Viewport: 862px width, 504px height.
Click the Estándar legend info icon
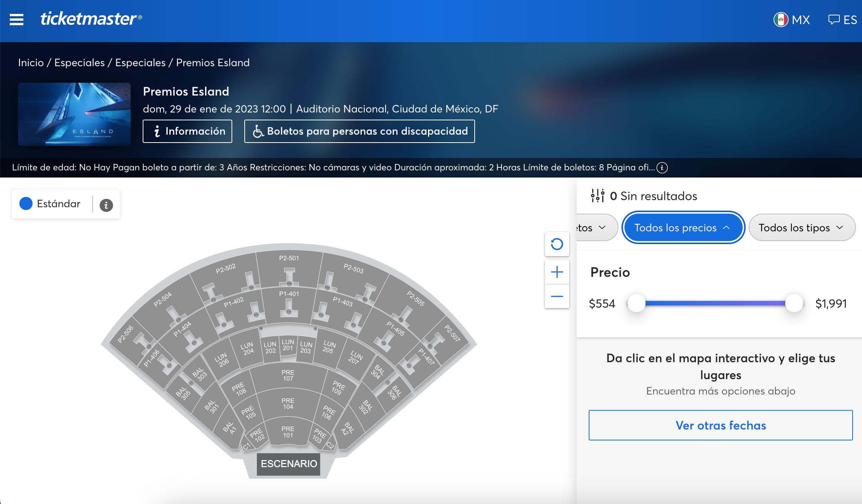tap(106, 205)
